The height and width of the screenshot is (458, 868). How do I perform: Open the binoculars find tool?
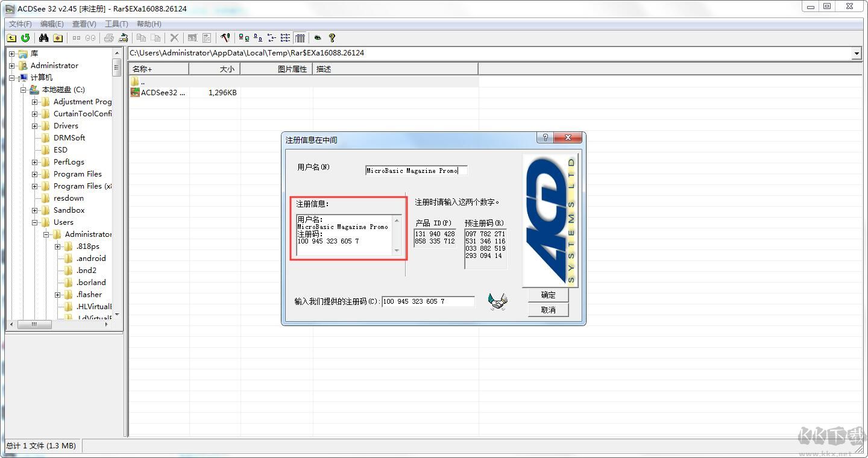click(43, 38)
